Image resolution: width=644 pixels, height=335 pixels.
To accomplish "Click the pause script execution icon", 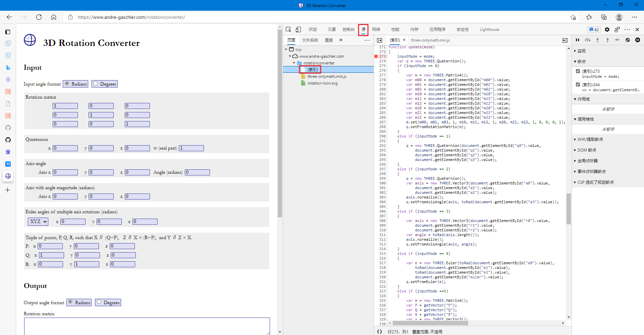I will point(577,40).
